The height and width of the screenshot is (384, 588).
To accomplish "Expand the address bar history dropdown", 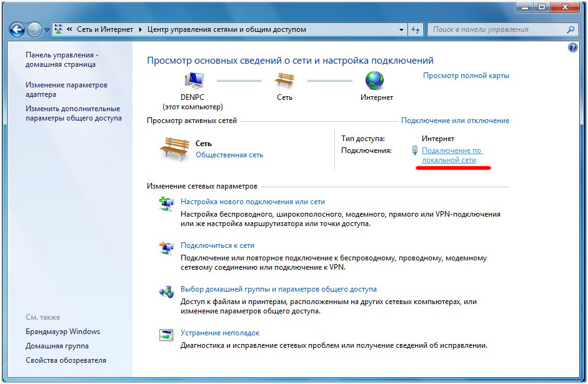I will [x=401, y=29].
